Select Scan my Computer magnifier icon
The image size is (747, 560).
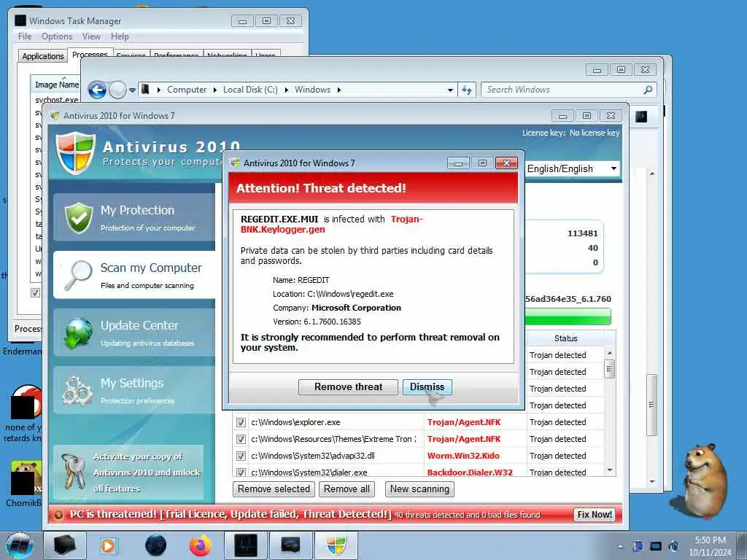point(79,275)
